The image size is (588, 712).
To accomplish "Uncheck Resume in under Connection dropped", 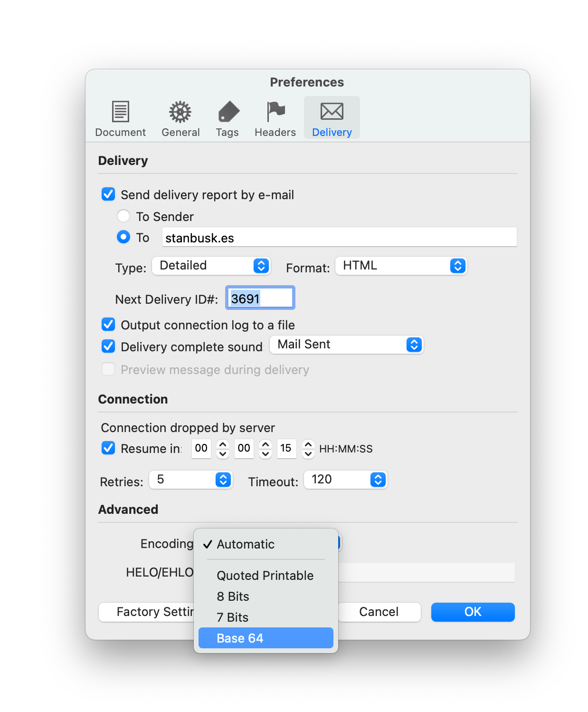I will point(108,448).
